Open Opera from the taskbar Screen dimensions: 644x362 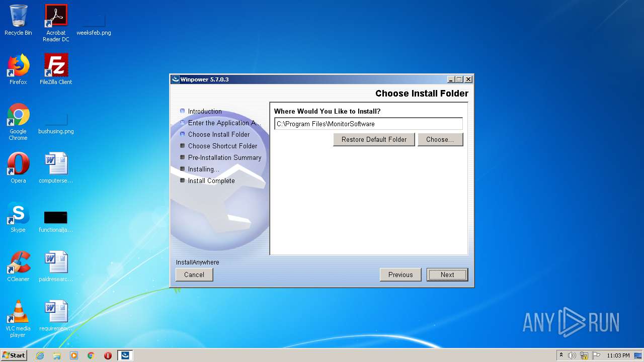coord(108,355)
